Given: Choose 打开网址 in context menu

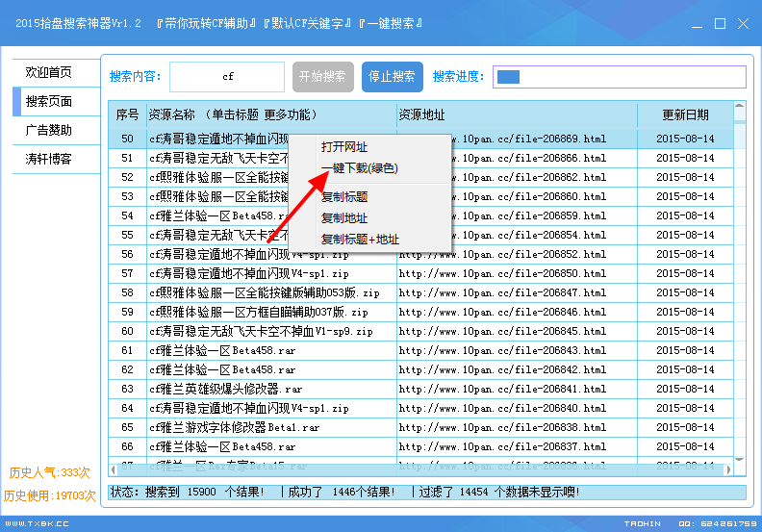Looking at the screenshot, I should click(344, 147).
